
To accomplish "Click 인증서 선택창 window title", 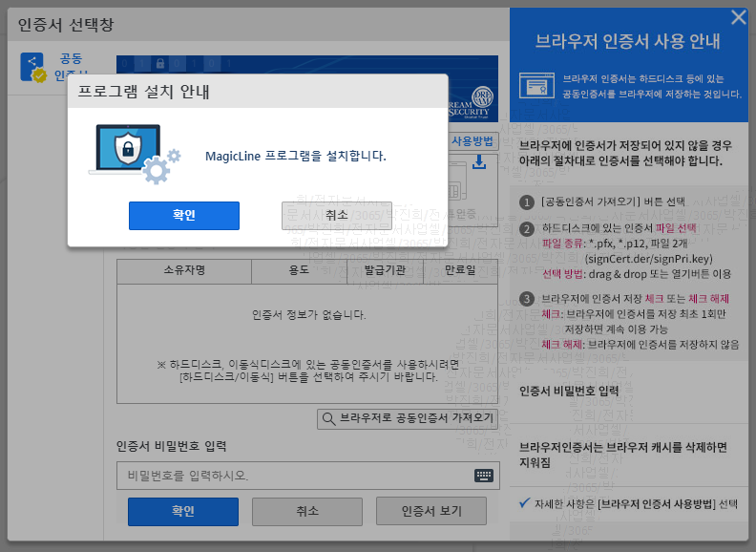I will 66,25.
